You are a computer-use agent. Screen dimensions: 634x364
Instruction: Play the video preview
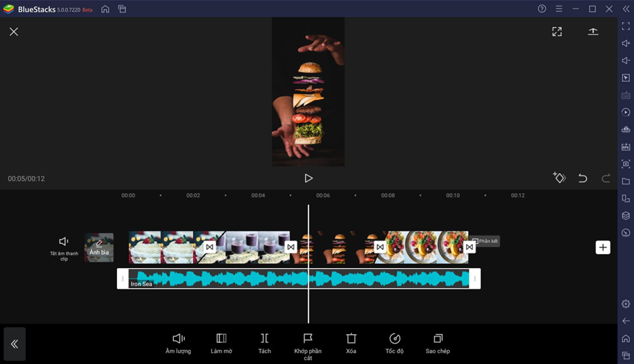[309, 178]
